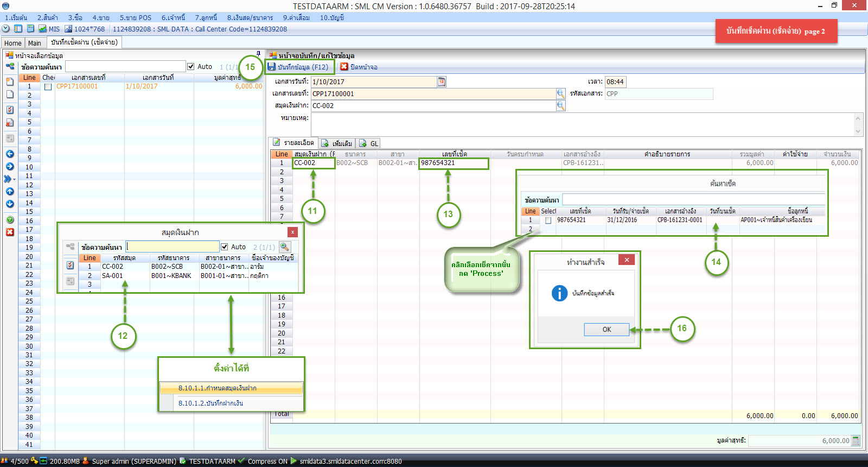
Task: Click the remarks scrollbar down arrow
Action: [x=858, y=131]
